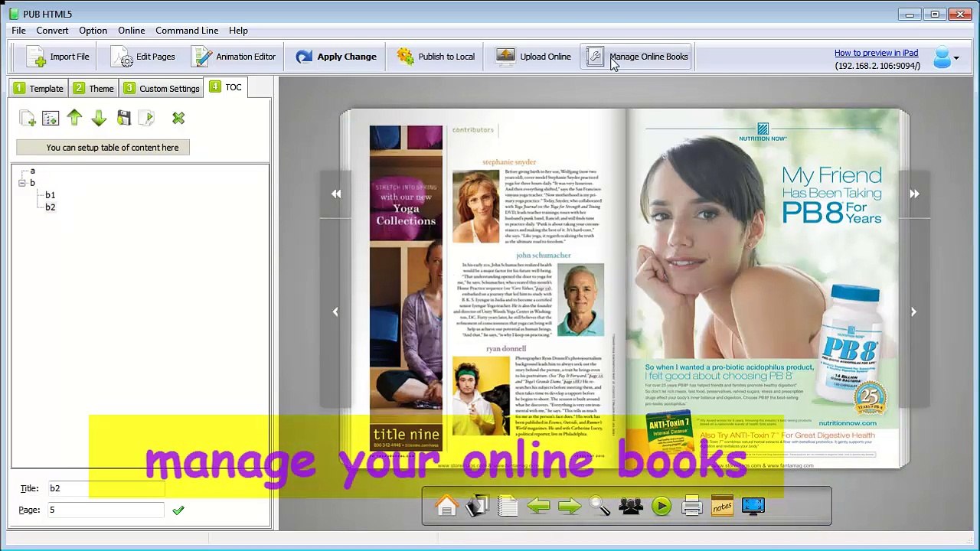The width and height of the screenshot is (980, 551).
Task: Jump to last page with double-right arrow
Action: coord(914,194)
